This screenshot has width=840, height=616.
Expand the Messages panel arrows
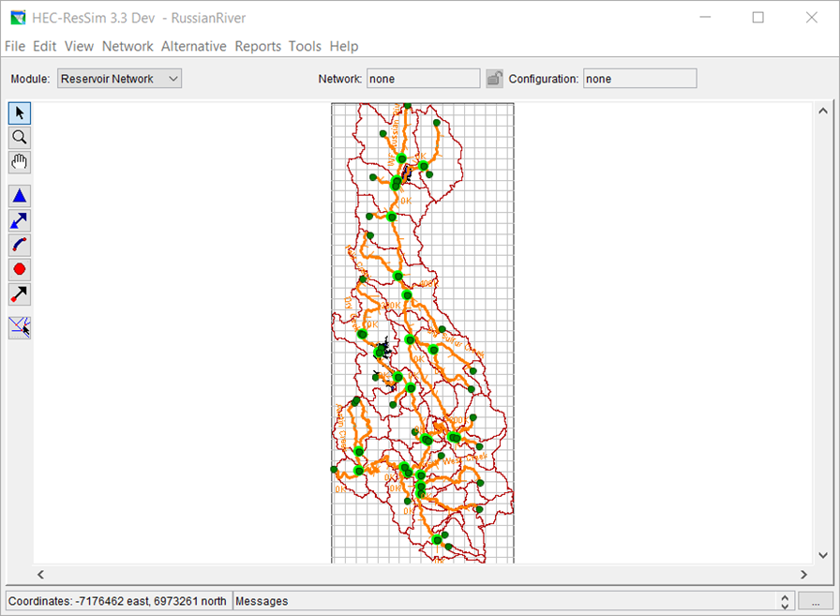tap(786, 601)
